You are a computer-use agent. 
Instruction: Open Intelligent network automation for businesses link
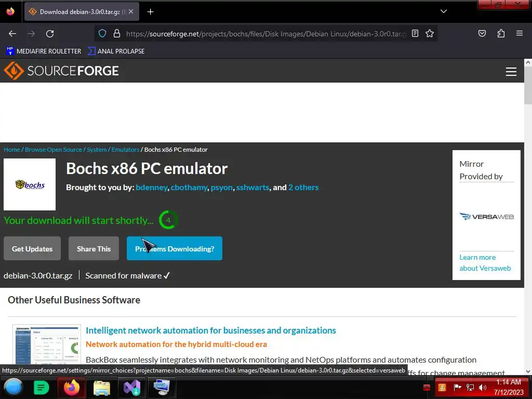click(211, 330)
